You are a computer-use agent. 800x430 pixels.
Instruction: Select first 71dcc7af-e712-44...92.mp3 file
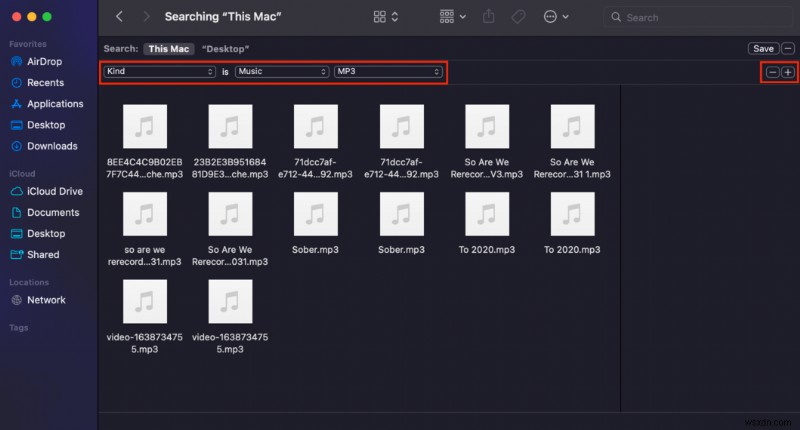pyautogui.click(x=315, y=142)
